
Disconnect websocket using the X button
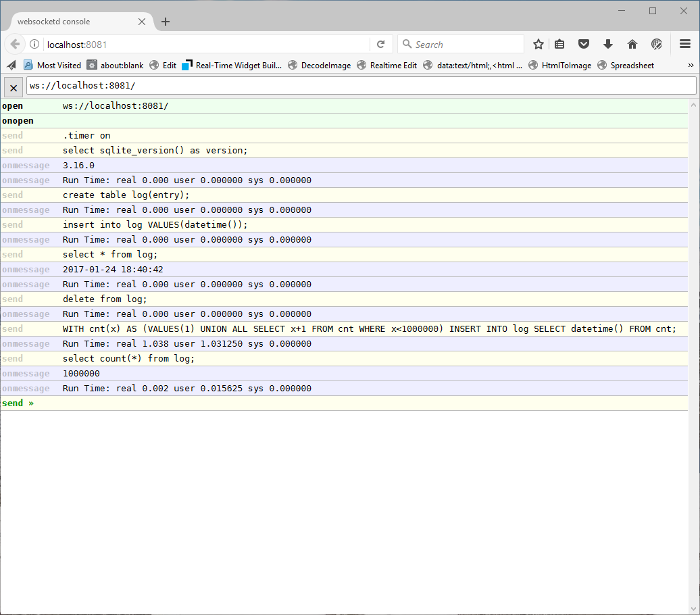[14, 87]
